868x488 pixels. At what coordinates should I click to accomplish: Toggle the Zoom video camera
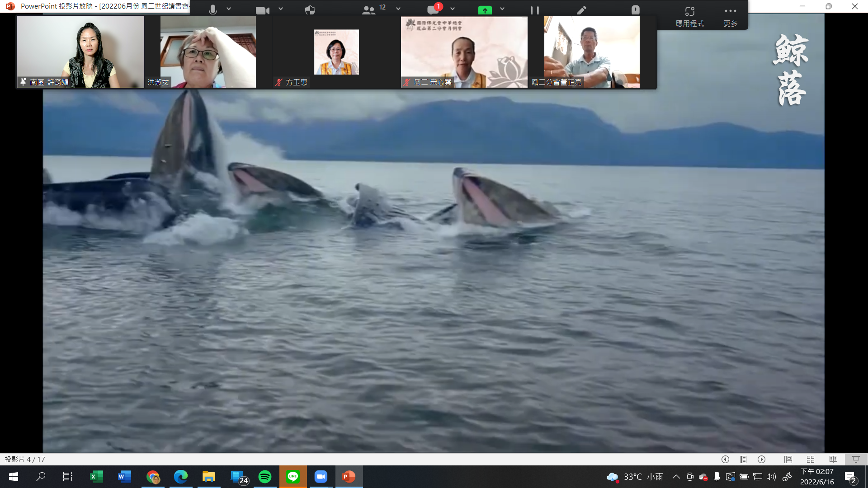tap(262, 10)
